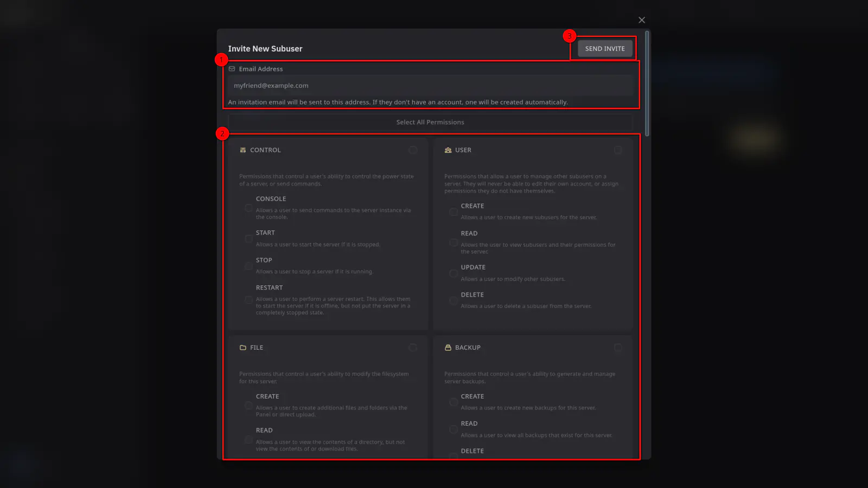
Task: Toggle all User permissions via header checkbox
Action: click(618, 150)
